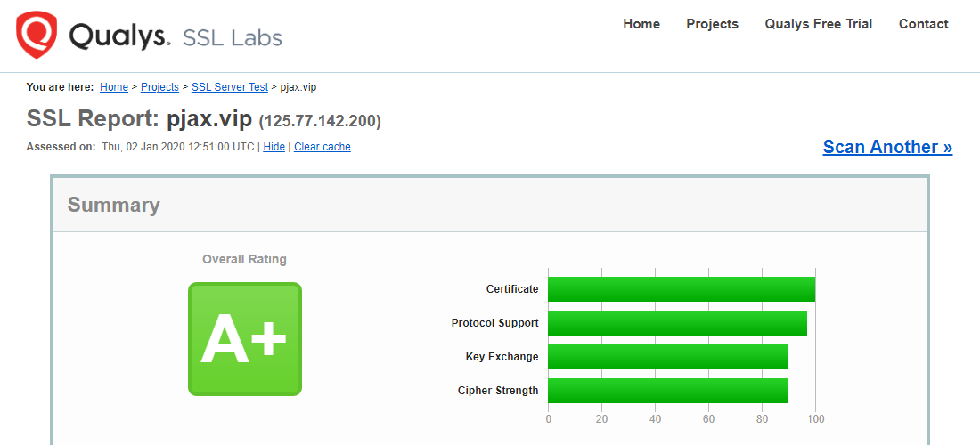Open Qualys Free Trial in navigation

click(818, 24)
